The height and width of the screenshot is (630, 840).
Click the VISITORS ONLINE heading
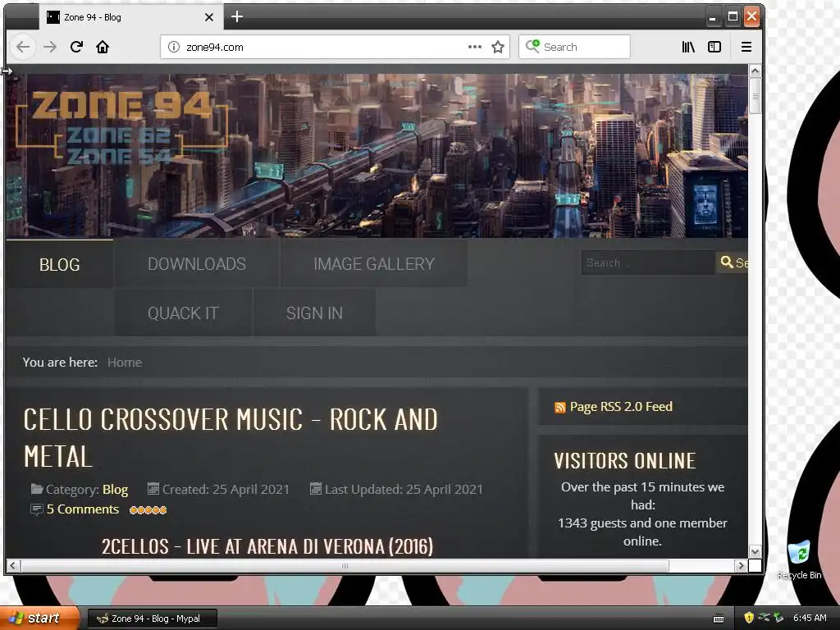coord(624,461)
